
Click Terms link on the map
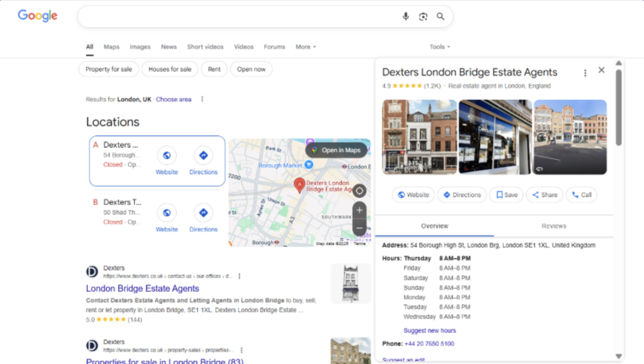pos(360,244)
